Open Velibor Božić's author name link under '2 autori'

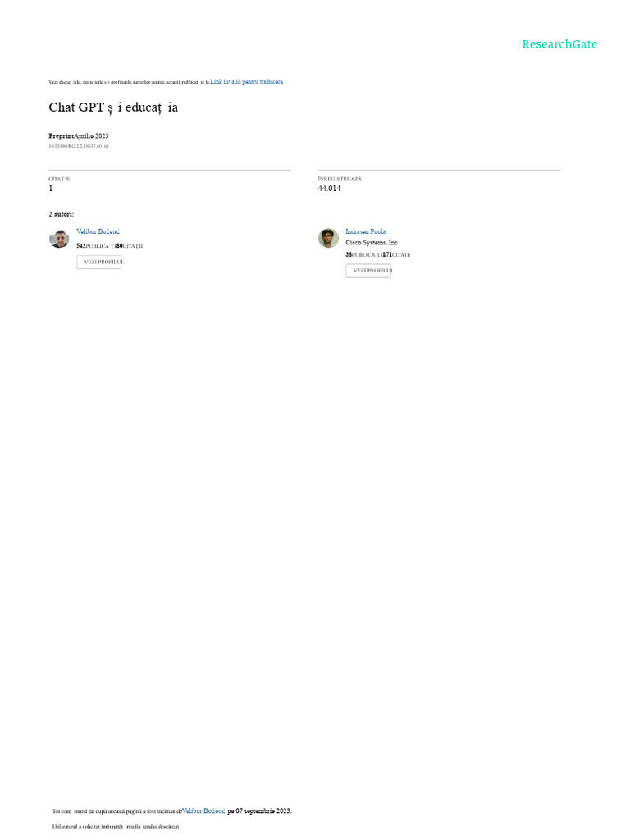tap(98, 231)
